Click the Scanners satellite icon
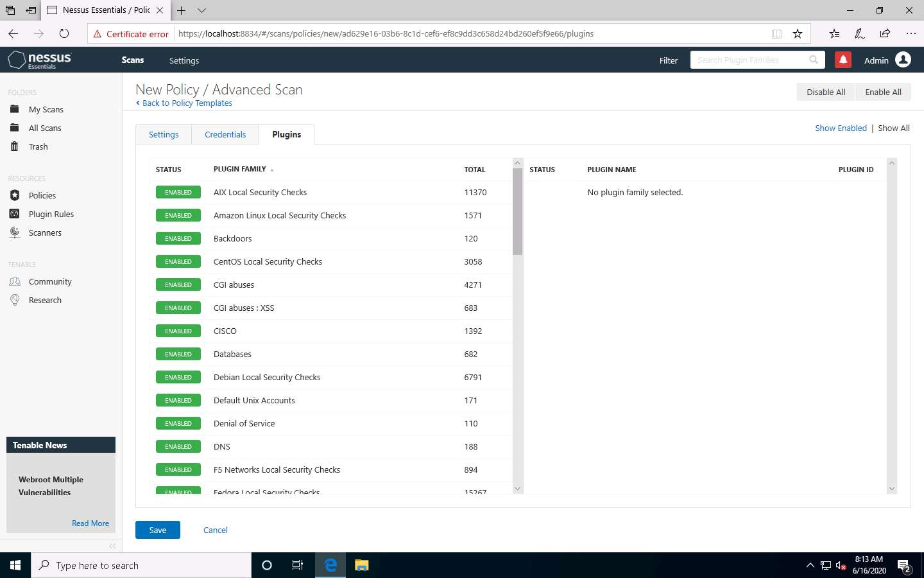Viewport: 924px width, 578px height. [15, 232]
